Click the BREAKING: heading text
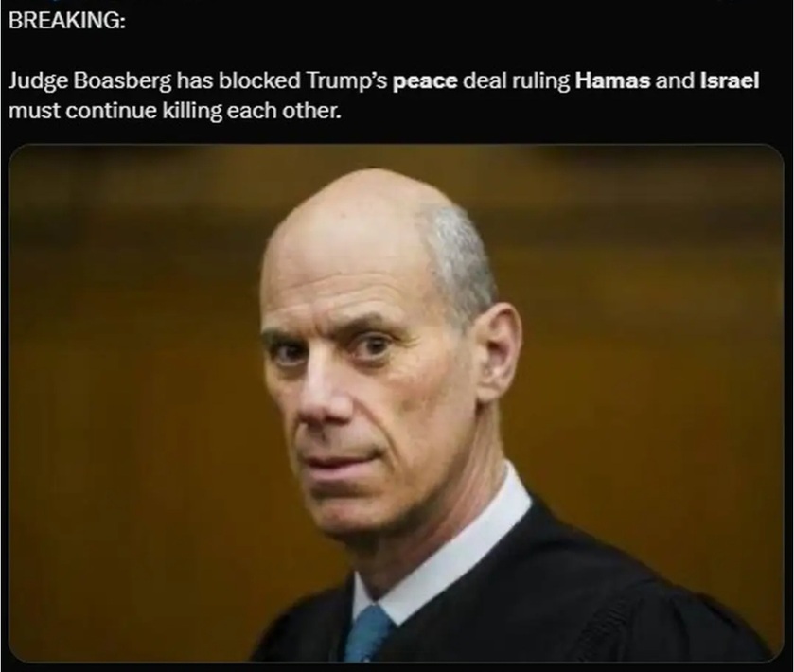 click(67, 20)
